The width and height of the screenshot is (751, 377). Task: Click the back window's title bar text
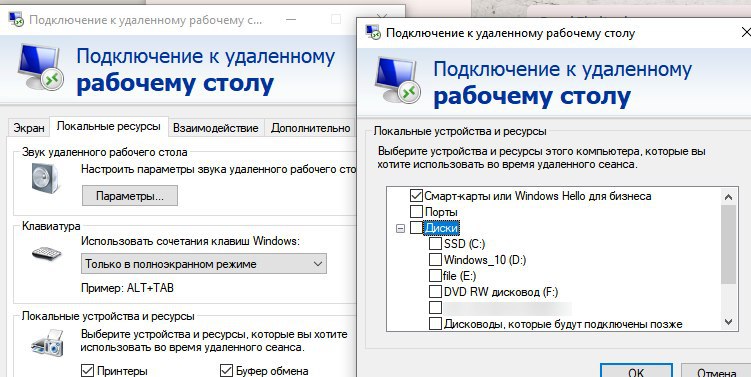pyautogui.click(x=146, y=21)
